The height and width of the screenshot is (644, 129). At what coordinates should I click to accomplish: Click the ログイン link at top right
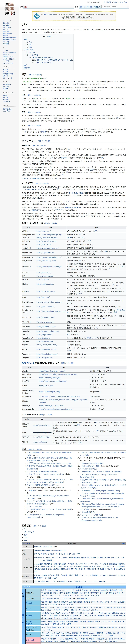click(x=124, y=2)
